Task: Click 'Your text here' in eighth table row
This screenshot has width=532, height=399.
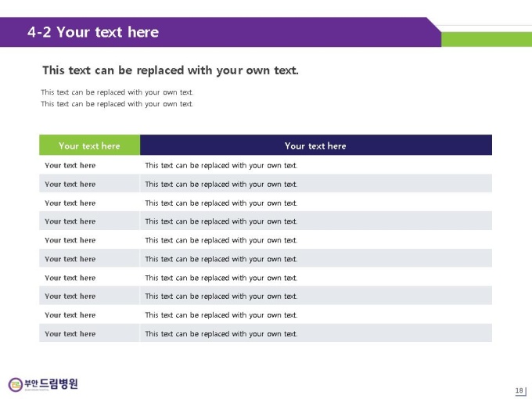Action: click(x=70, y=297)
